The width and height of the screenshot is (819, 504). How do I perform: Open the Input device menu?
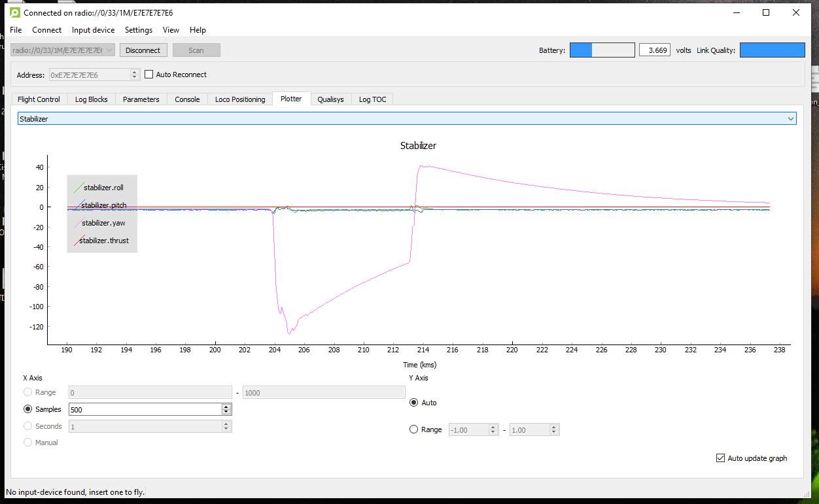tap(93, 30)
